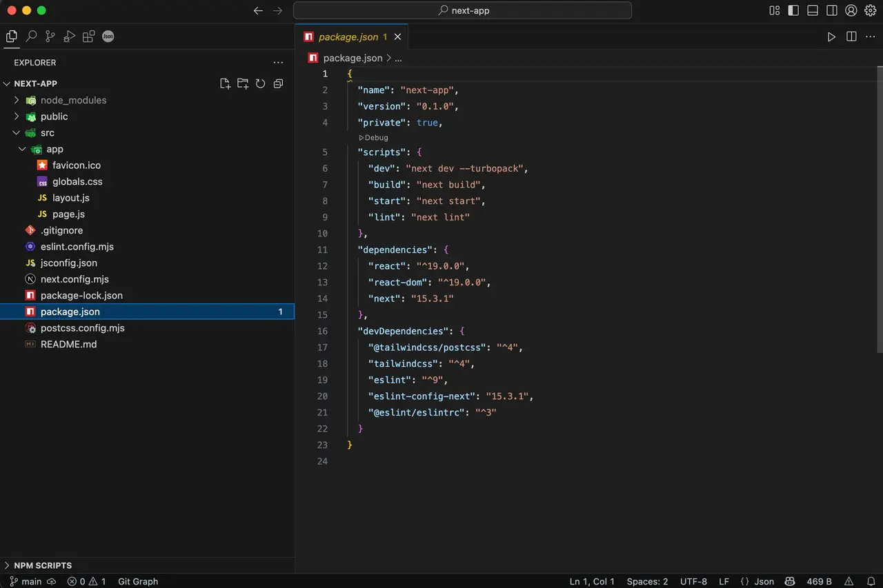This screenshot has width=883, height=588.
Task: Expand the public folder
Action: tap(17, 116)
